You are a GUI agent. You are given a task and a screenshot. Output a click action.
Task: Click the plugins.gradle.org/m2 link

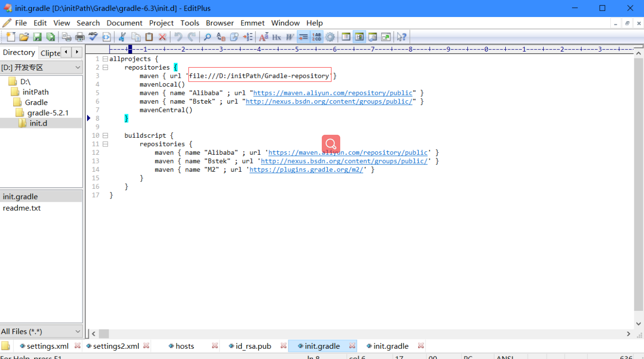(306, 170)
